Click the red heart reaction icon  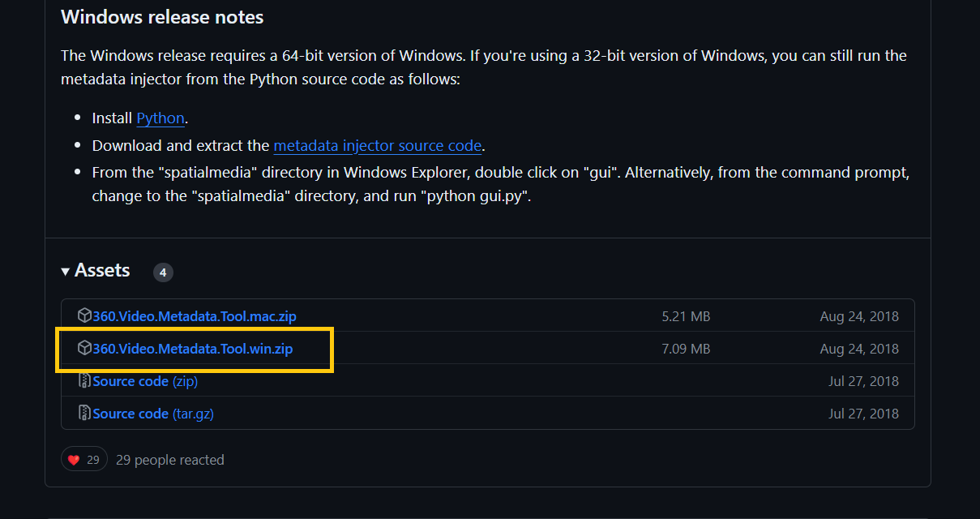point(74,460)
